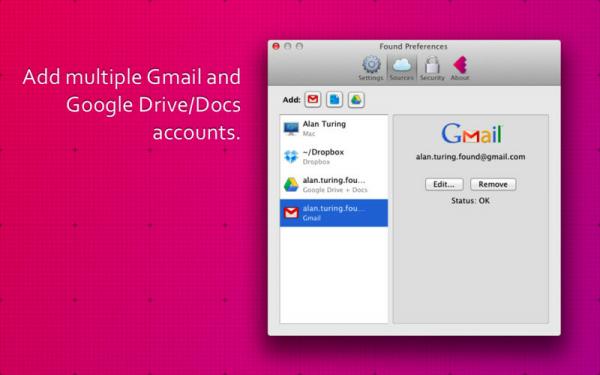Viewport: 600px width, 375px height.
Task: Open the Security padlock tab
Action: [432, 68]
